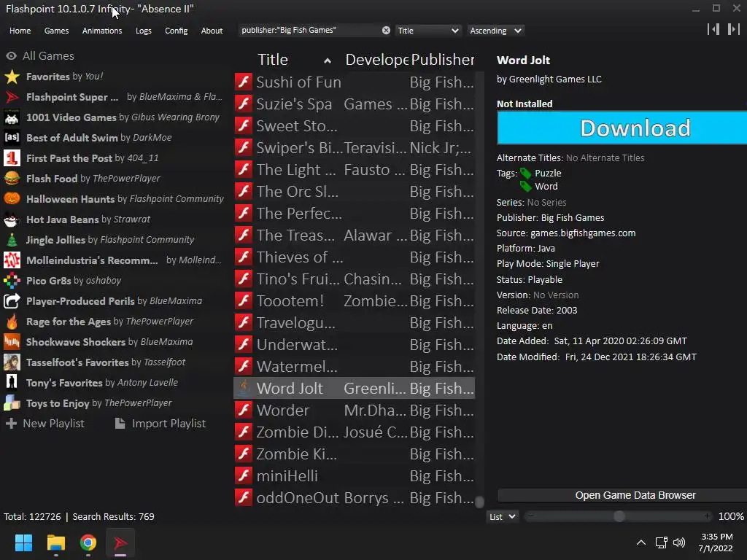Click the Shockwave Shockers icon

point(12,342)
